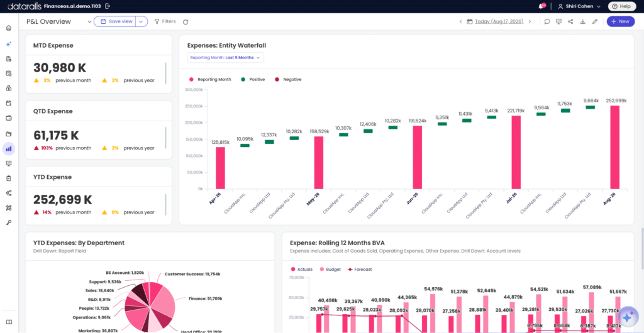
Task: Open the Home icon in sidebar
Action: pyautogui.click(x=9, y=28)
